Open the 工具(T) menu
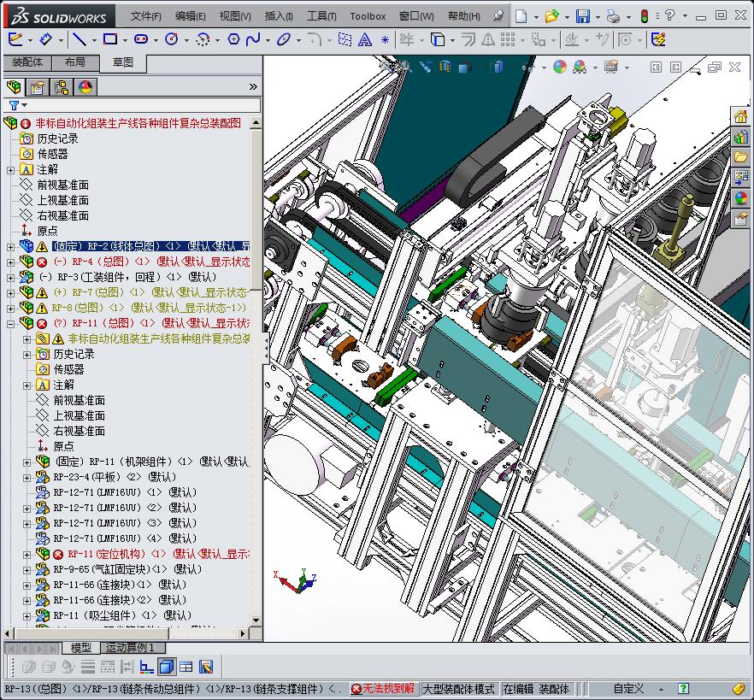Viewport: 754px width, 700px height. 321,15
